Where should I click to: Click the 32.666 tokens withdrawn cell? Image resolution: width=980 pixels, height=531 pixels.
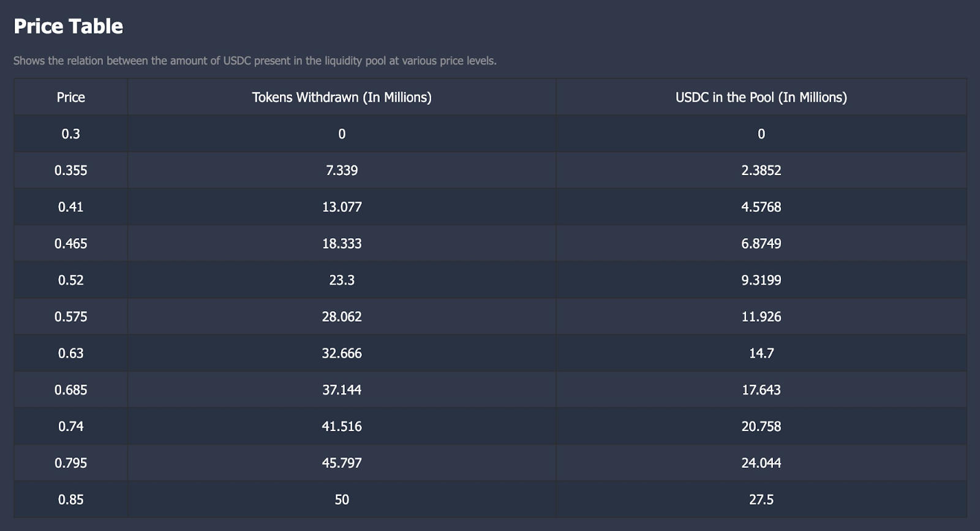click(342, 353)
